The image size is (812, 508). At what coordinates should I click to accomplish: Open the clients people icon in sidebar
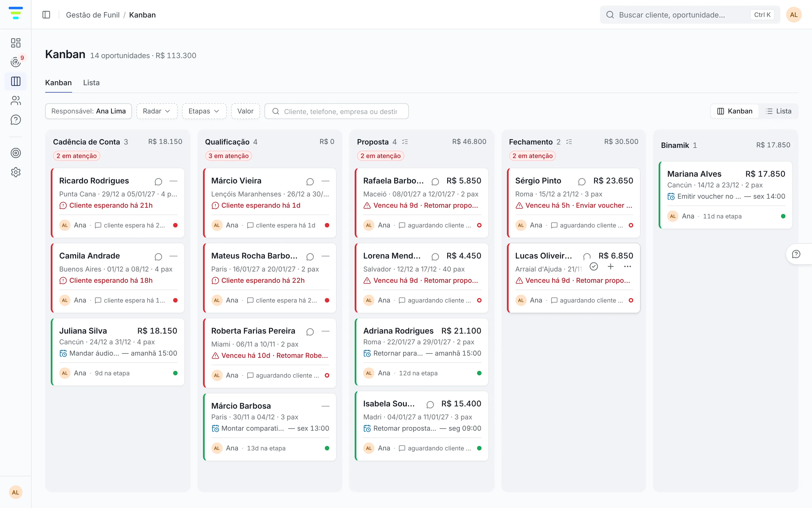point(16,100)
